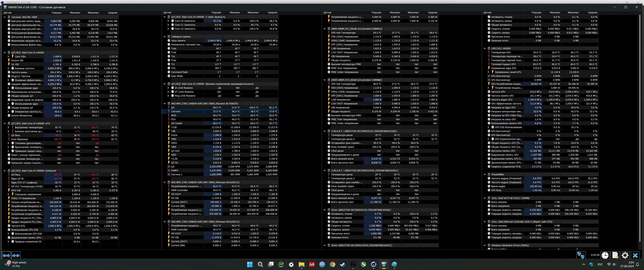The image size is (644, 270).
Task: Collapse the PresentMon sensor group
Action: (x=484, y=174)
